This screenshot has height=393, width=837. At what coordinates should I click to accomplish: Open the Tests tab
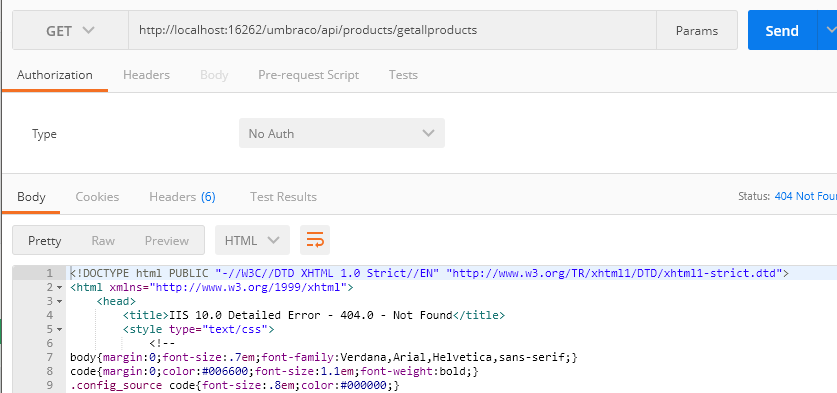click(x=403, y=75)
